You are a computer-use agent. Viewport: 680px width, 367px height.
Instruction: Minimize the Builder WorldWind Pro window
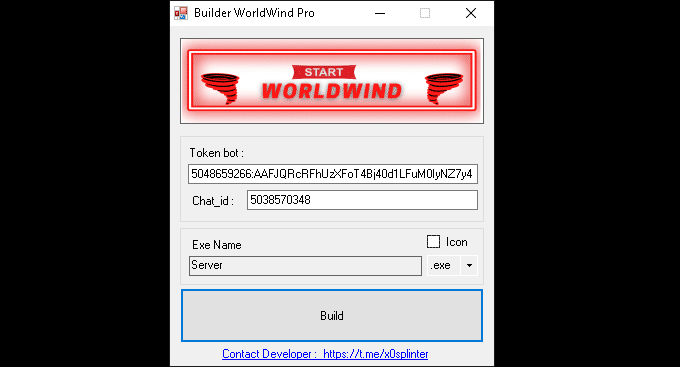point(380,13)
